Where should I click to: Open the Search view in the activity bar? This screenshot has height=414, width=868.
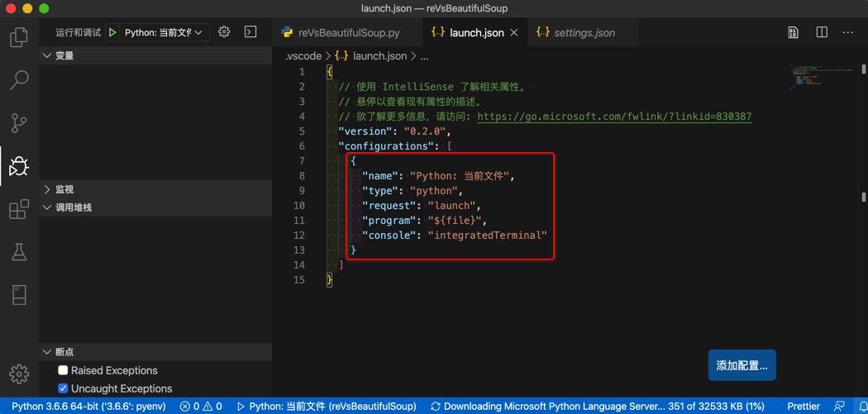point(19,79)
